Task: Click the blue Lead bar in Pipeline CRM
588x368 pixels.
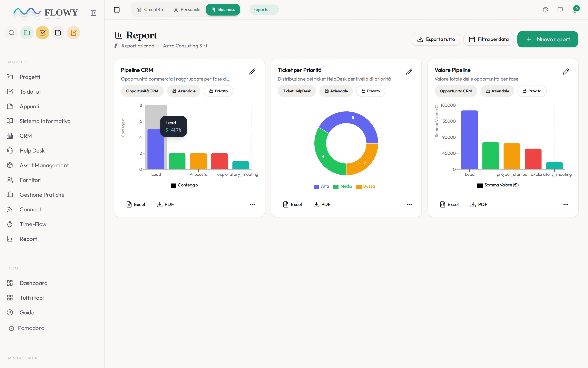Action: coord(156,149)
